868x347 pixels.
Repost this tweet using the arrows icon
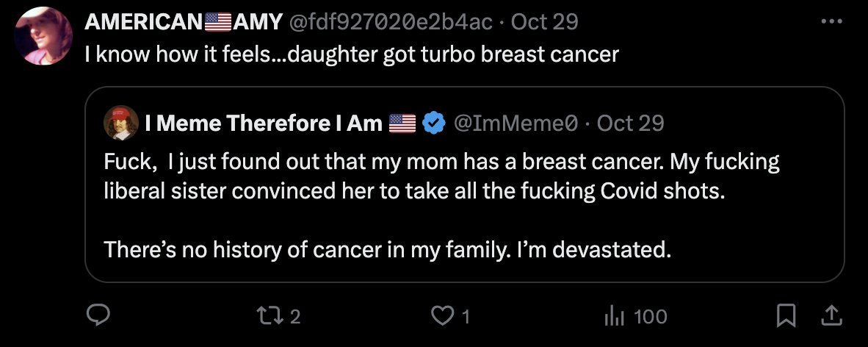click(269, 316)
